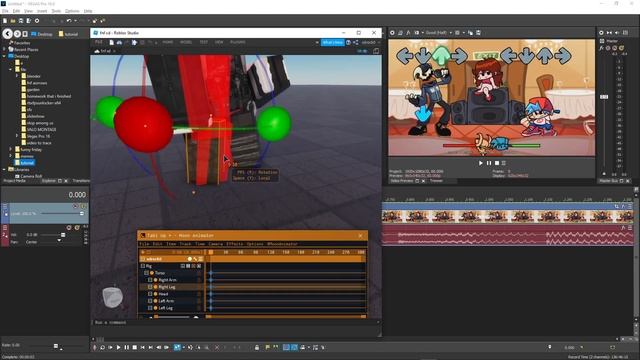
Task: Open preview quality Good (Half) dropdown
Action: pos(439,33)
